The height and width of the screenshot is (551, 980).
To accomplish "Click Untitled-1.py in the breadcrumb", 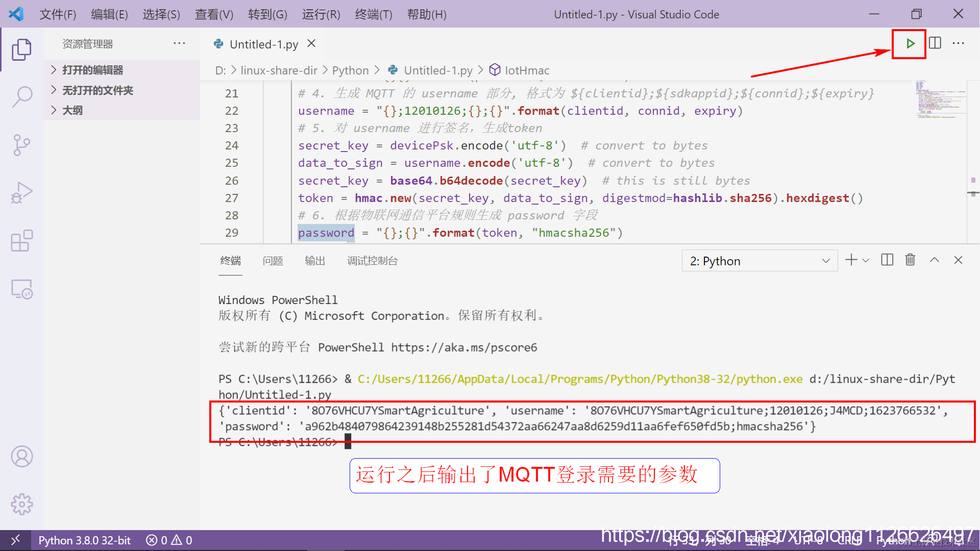I will pos(438,70).
